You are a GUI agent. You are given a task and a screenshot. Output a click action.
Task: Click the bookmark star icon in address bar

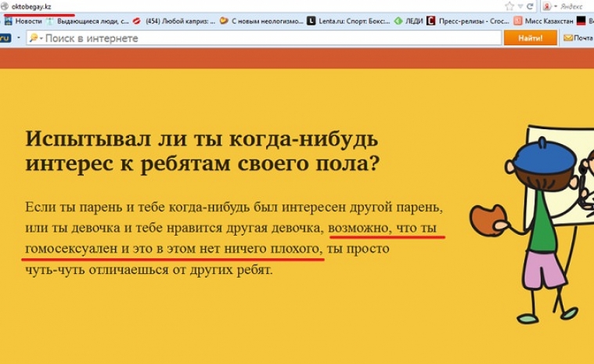(x=509, y=5)
